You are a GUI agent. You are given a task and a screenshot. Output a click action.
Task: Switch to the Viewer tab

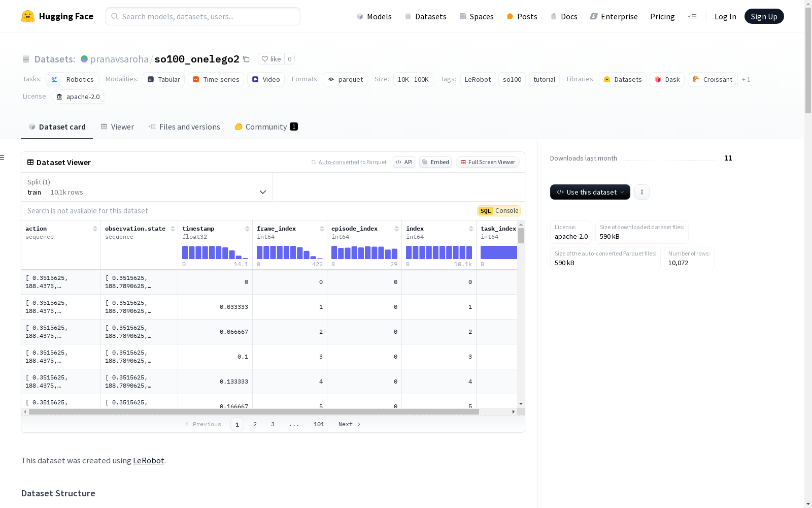[x=117, y=127]
